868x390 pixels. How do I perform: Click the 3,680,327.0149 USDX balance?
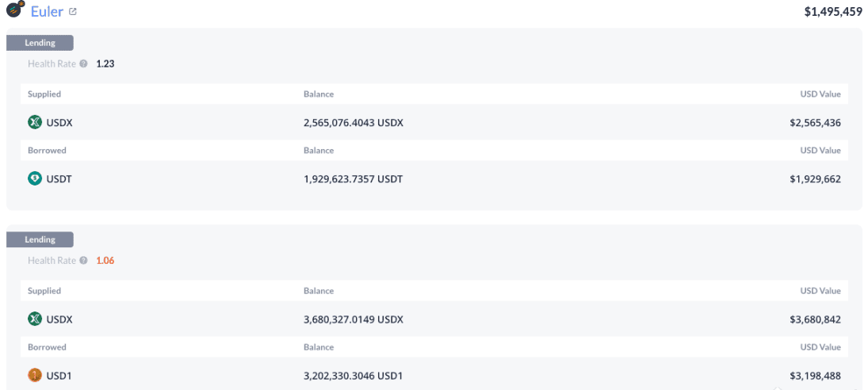(x=354, y=319)
